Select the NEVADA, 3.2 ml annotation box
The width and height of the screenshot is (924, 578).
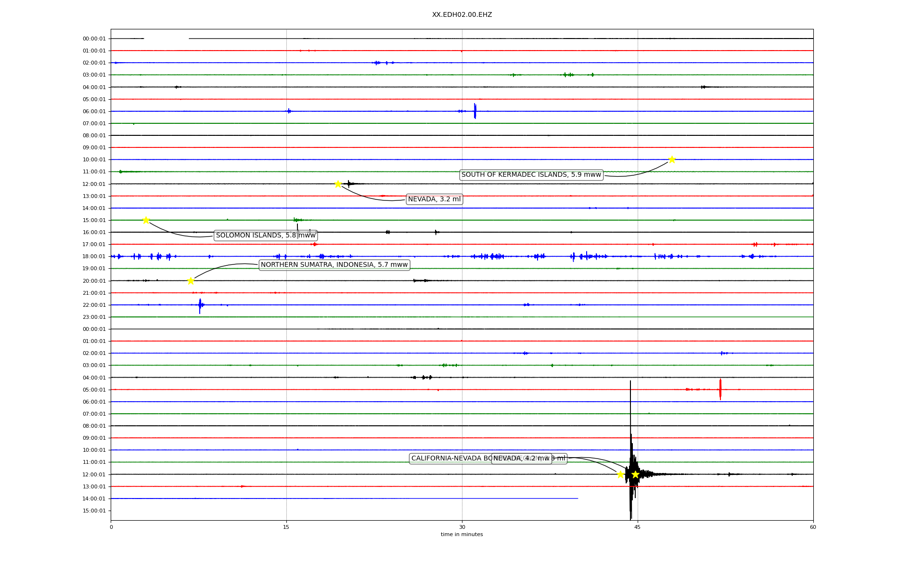click(x=434, y=199)
